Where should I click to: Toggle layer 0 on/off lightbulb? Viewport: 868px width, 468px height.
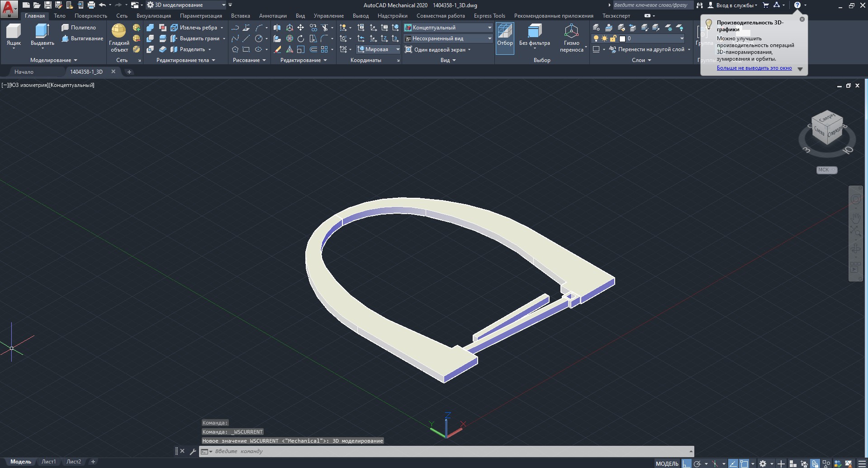[x=596, y=38]
